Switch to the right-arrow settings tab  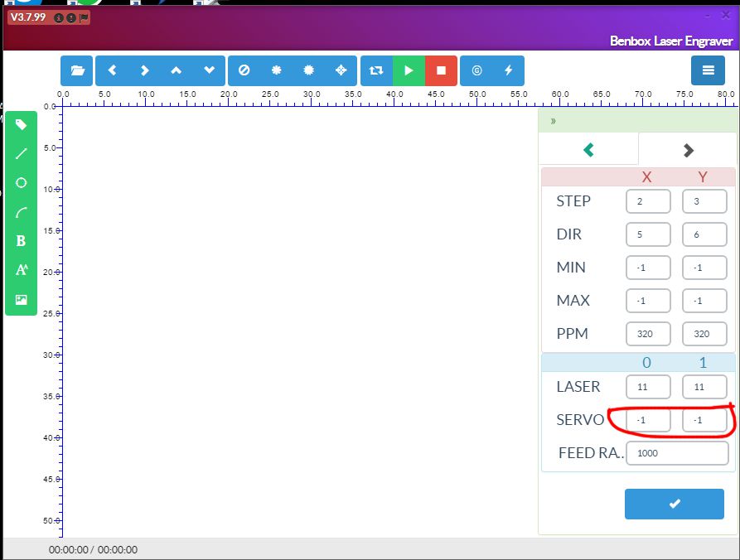pyautogui.click(x=688, y=150)
